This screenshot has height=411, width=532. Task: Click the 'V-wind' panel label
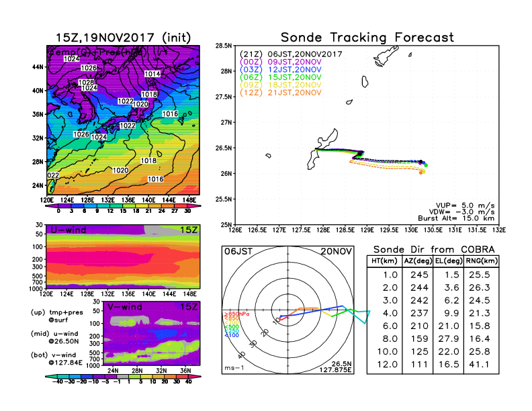coord(124,307)
